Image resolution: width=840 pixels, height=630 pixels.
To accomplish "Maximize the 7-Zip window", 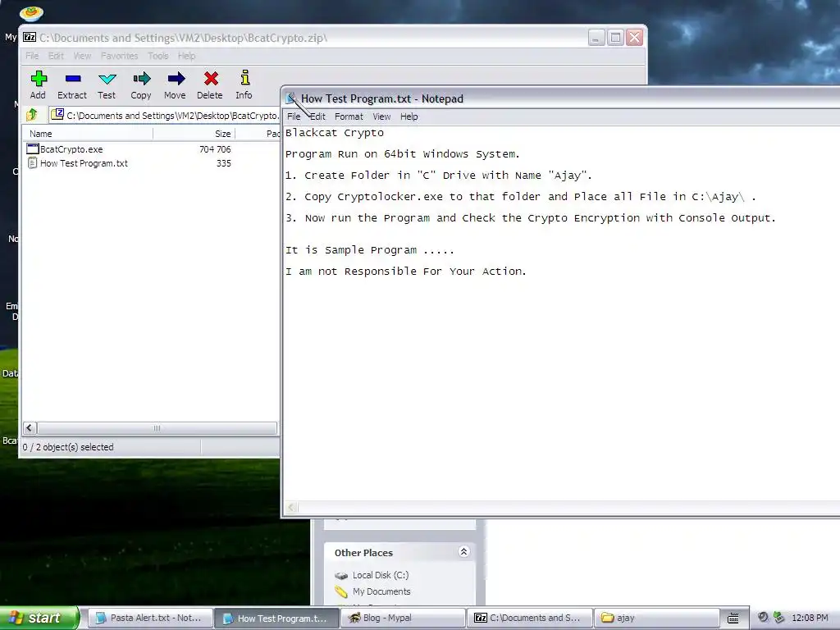I will 615,38.
